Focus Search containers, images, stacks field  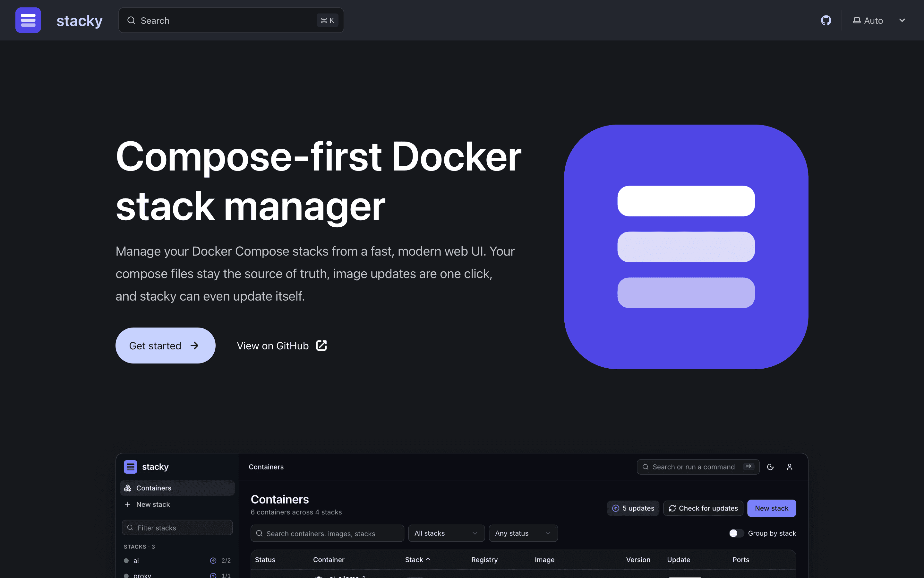click(x=327, y=533)
